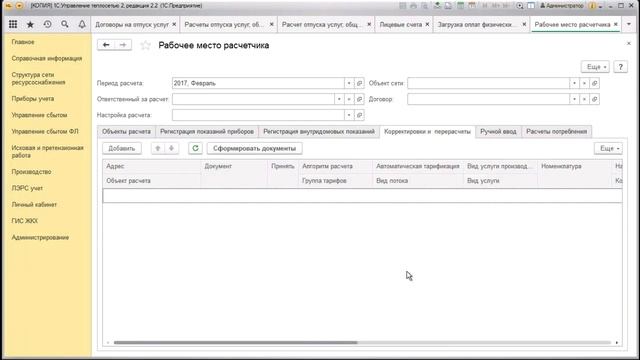Close the Рабочее место расчетчика form

[629, 43]
